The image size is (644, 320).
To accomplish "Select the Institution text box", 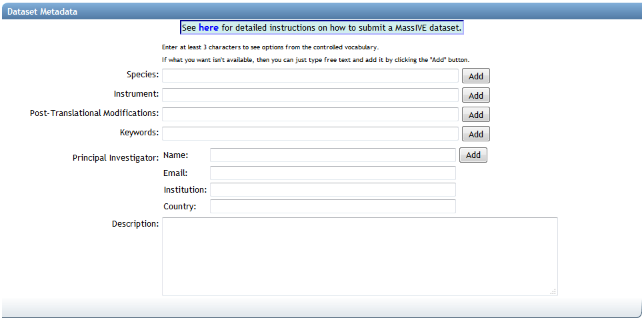I will tap(333, 190).
